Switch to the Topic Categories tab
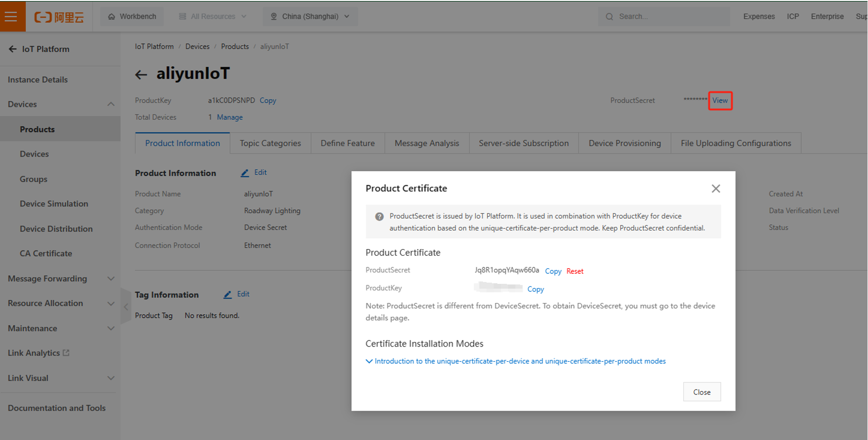 270,143
